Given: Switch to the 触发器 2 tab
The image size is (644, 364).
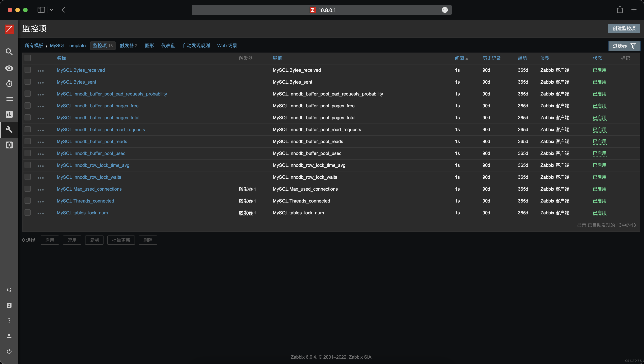Looking at the screenshot, I should pyautogui.click(x=128, y=45).
